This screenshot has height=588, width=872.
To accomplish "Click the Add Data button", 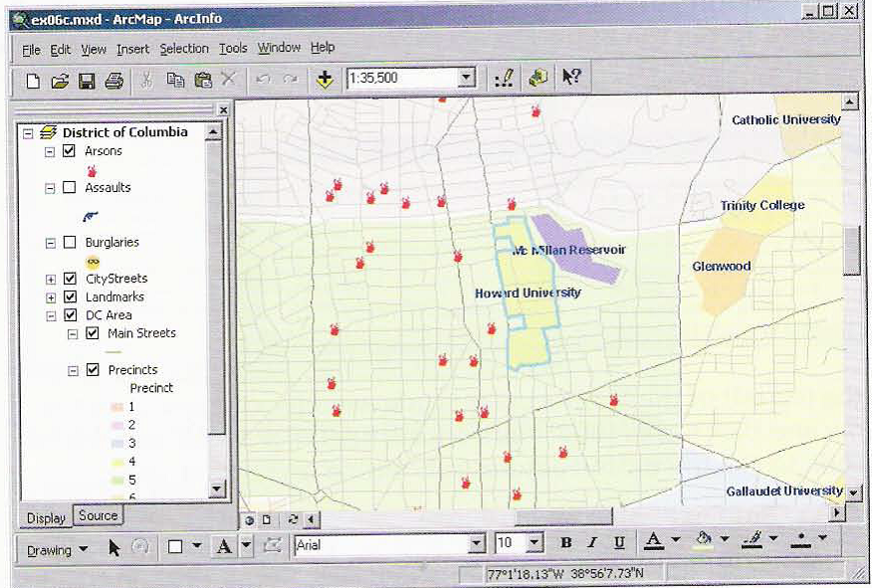I will point(325,80).
